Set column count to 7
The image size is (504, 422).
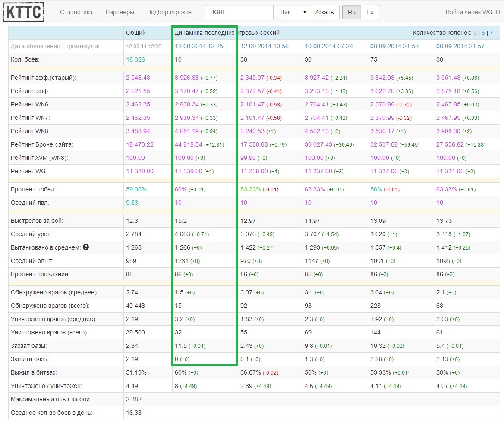pyautogui.click(x=491, y=33)
